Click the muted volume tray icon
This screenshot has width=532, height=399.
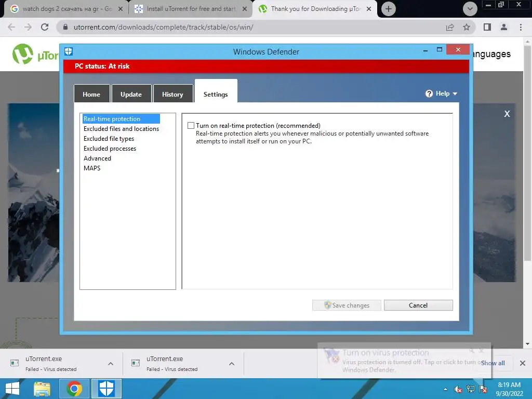point(458,389)
